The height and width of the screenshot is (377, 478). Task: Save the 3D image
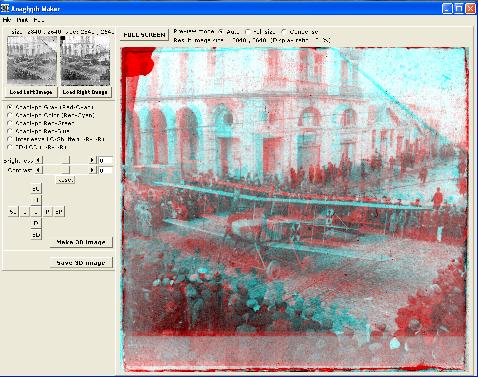click(x=81, y=263)
